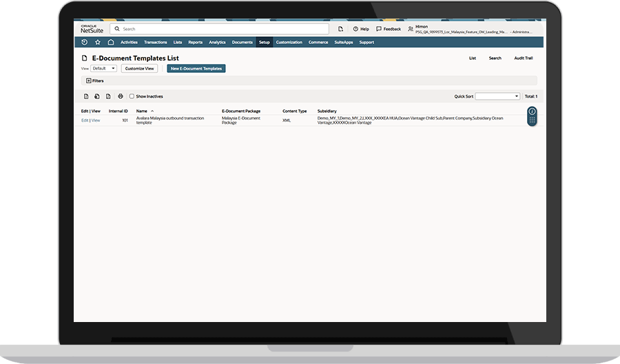The width and height of the screenshot is (620, 364).
Task: Open the role switcher user icon
Action: tap(411, 29)
